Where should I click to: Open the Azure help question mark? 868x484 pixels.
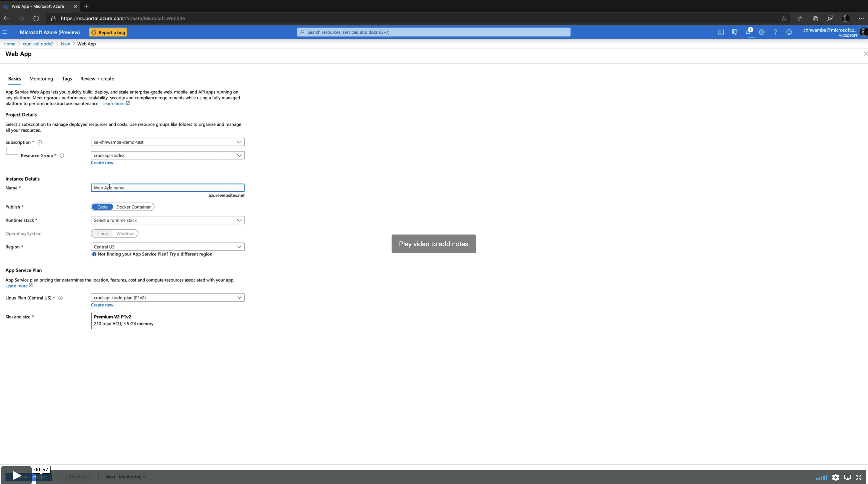(775, 32)
